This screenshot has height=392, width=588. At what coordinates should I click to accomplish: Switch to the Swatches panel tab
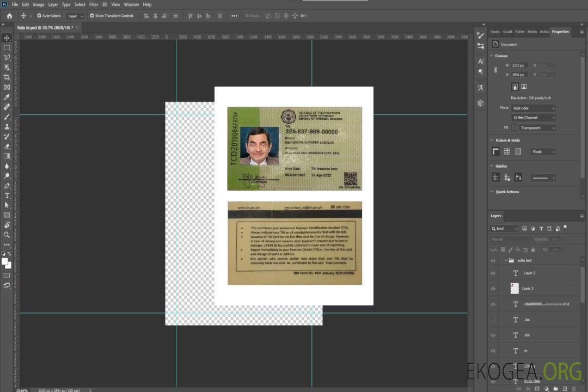click(x=495, y=32)
